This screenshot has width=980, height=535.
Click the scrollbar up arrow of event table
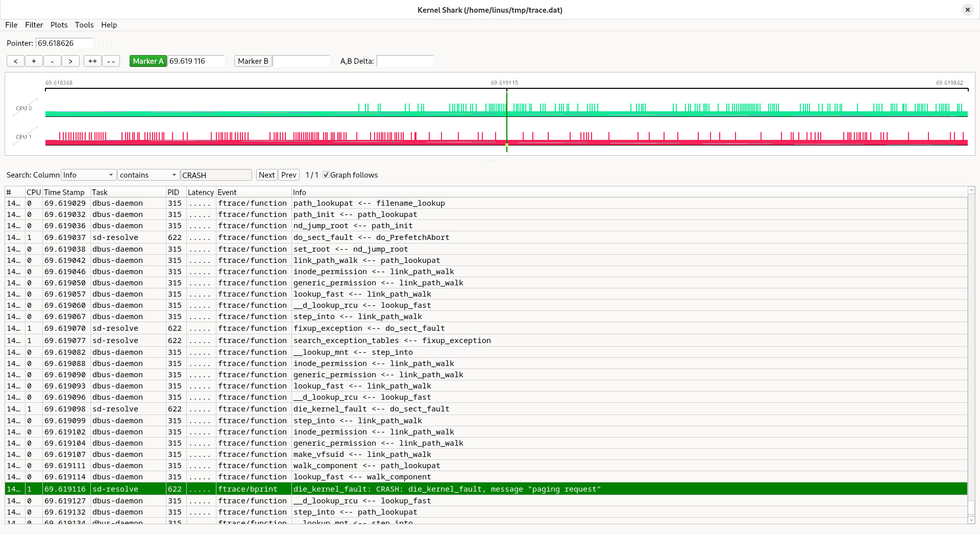[971, 190]
